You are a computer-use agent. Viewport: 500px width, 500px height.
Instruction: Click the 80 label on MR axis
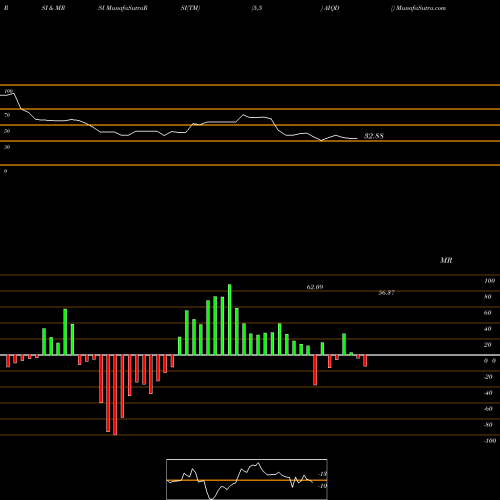[488, 297]
